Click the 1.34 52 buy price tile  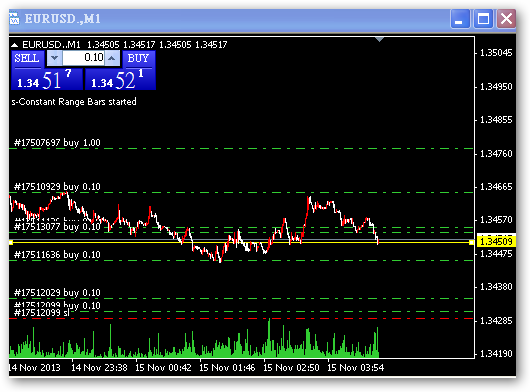point(120,80)
